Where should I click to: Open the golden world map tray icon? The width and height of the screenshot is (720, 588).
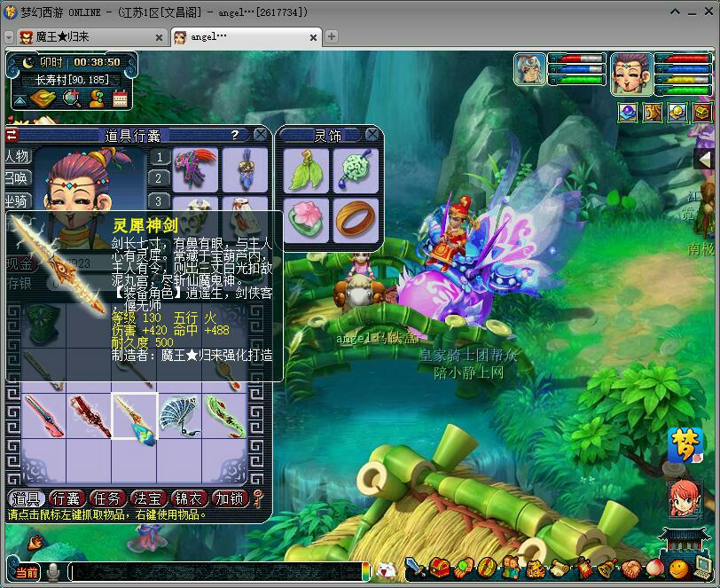pyautogui.click(x=43, y=98)
